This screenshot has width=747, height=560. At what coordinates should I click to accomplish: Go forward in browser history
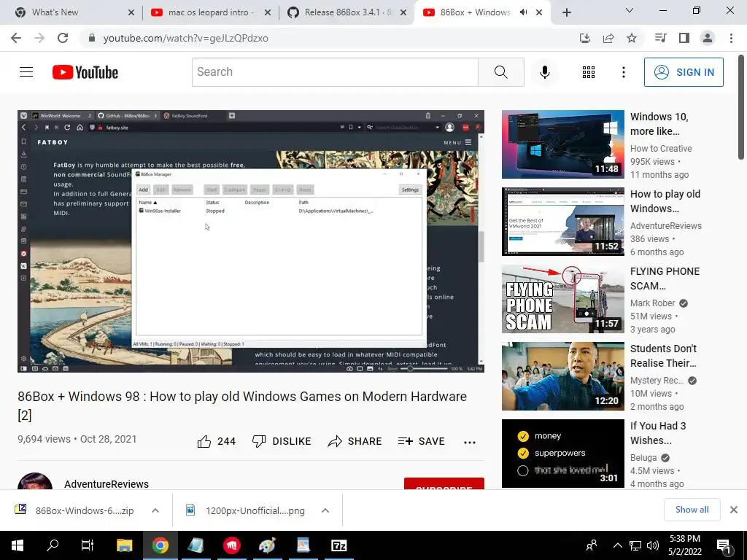tap(39, 38)
